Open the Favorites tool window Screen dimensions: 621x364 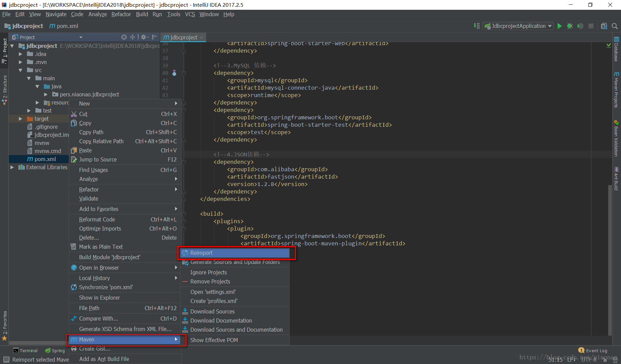click(4, 326)
